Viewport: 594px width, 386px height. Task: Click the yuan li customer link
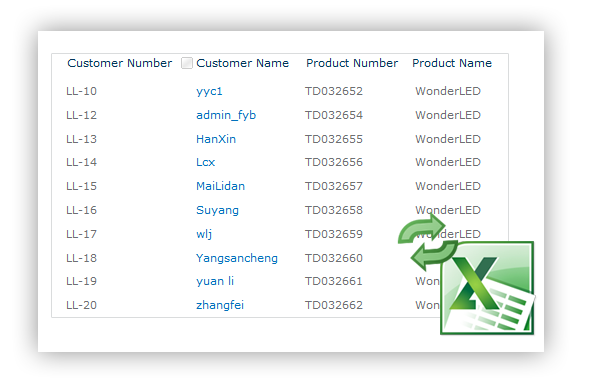[215, 281]
